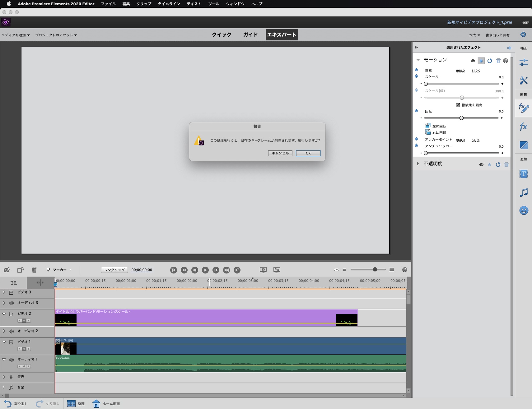Open the titles T icon panel
Viewport: 532px width, 409px height.
524,174
